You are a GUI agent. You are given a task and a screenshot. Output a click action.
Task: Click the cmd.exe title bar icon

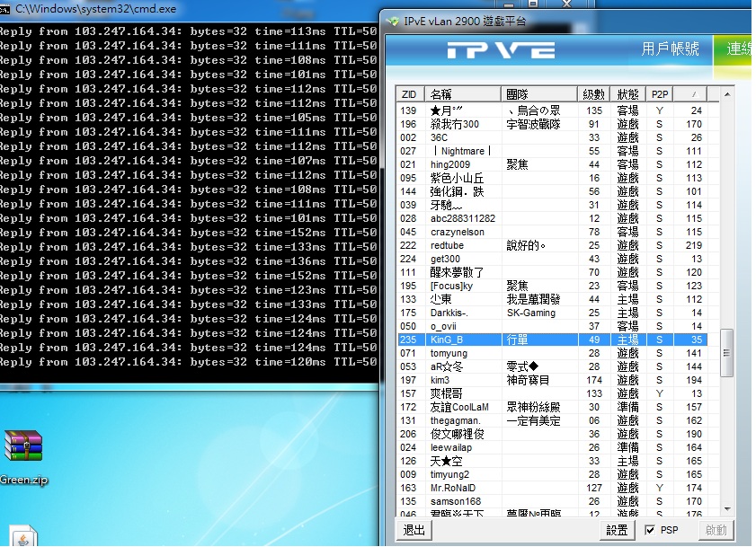click(5, 8)
